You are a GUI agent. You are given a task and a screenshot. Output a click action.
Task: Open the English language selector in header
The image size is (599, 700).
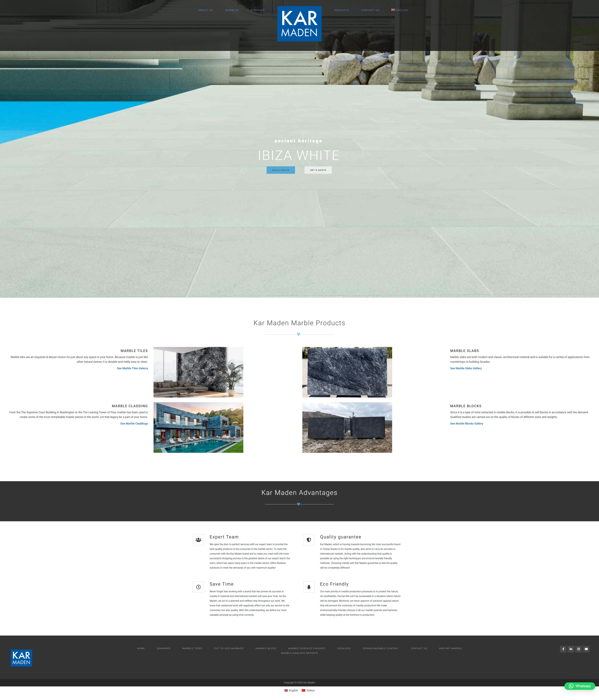tap(400, 10)
